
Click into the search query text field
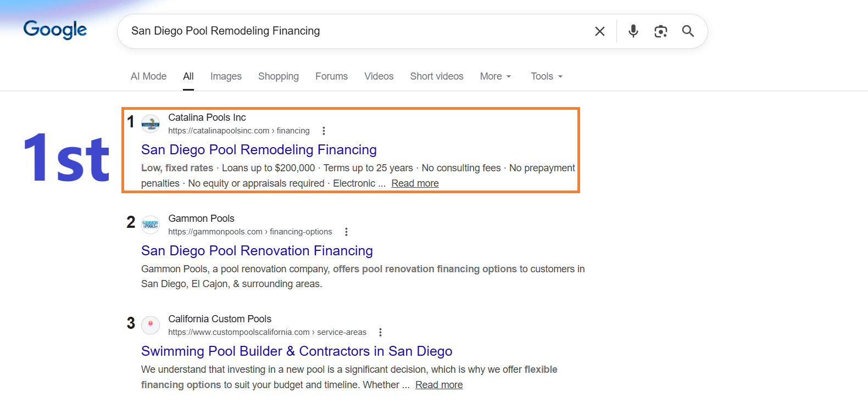click(x=352, y=31)
